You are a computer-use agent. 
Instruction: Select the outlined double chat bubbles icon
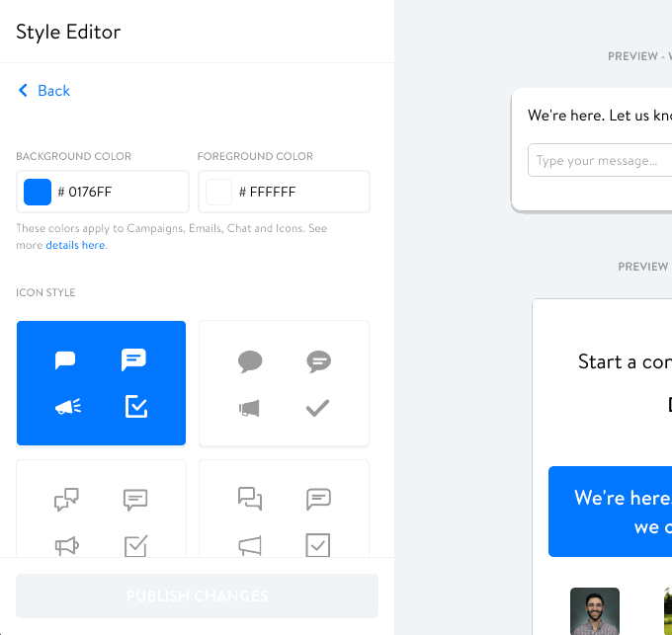[66, 500]
